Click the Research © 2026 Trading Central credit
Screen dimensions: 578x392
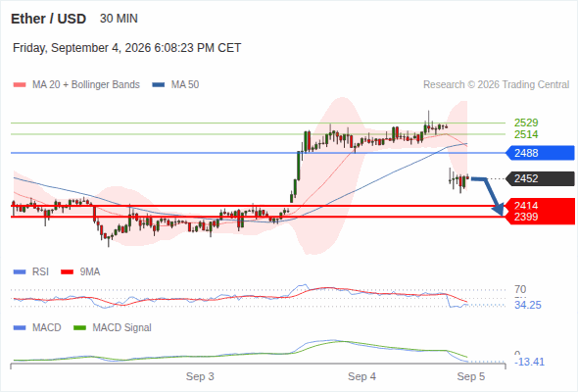[x=496, y=85]
